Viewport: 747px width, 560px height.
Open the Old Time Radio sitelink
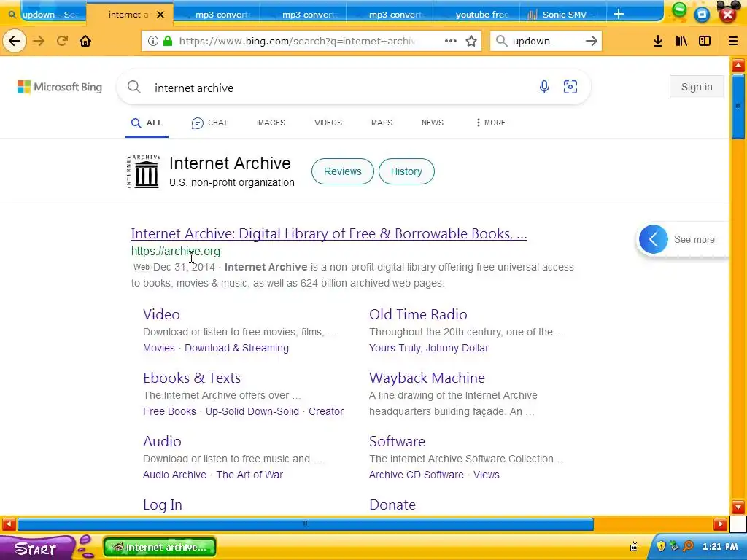[x=418, y=314]
